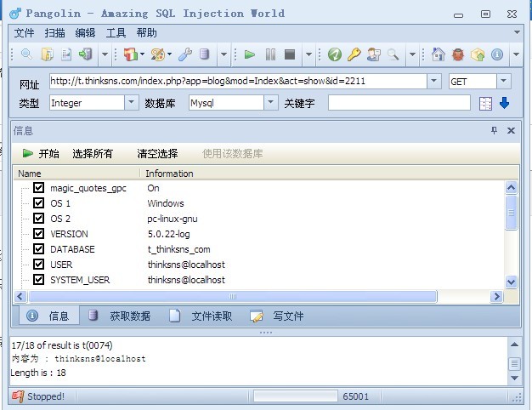Open the 帮助 menu
The width and height of the screenshot is (532, 410).
146,33
